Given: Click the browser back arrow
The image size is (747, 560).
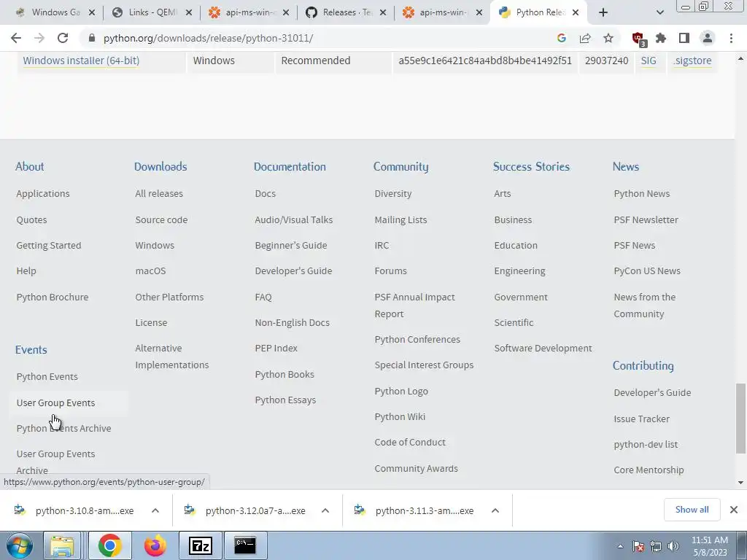Looking at the screenshot, I should 16,38.
